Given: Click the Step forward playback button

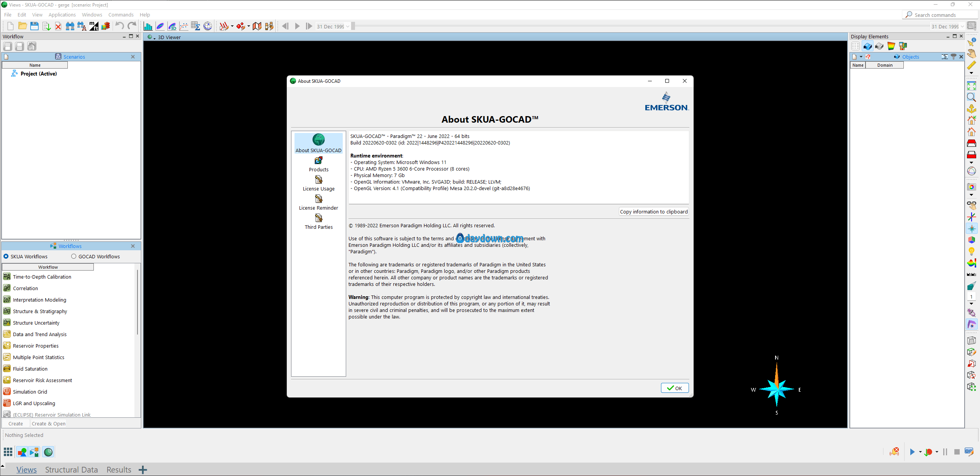Looking at the screenshot, I should pyautogui.click(x=309, y=26).
